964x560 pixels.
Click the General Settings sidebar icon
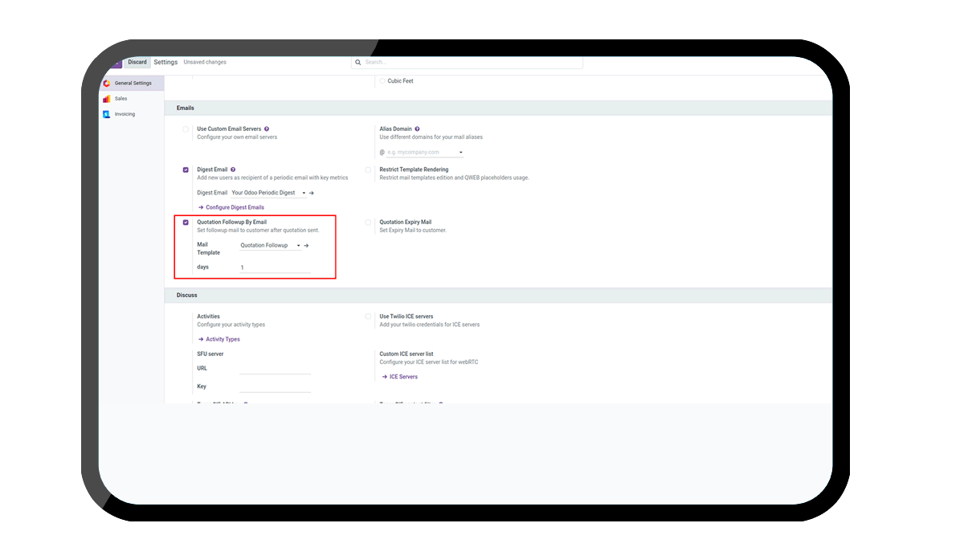point(107,83)
